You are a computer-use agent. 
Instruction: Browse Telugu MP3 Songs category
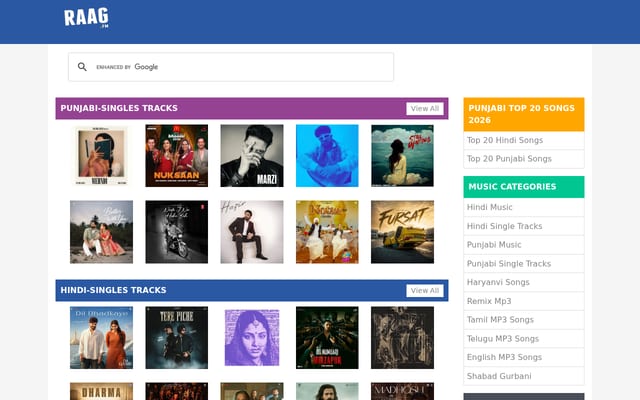[503, 339]
